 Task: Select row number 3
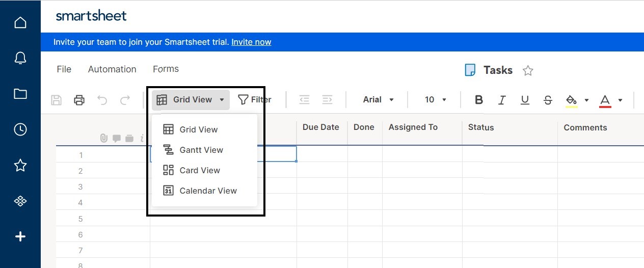(81, 187)
